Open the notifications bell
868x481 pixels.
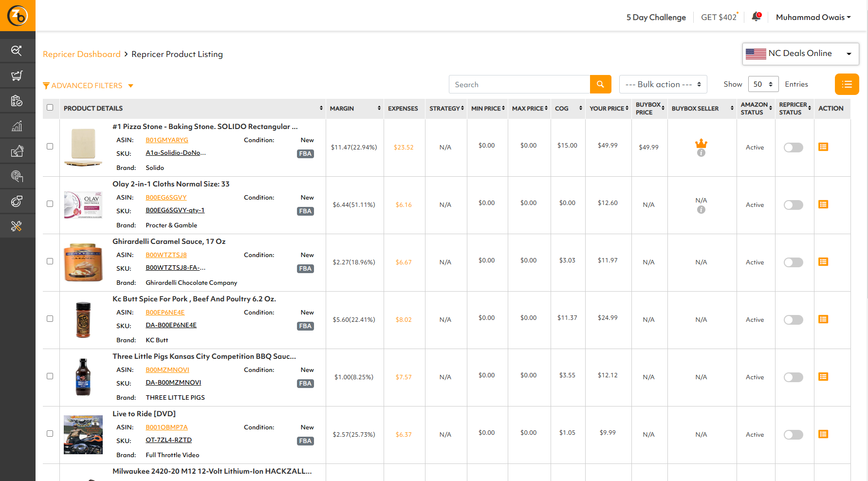(756, 17)
